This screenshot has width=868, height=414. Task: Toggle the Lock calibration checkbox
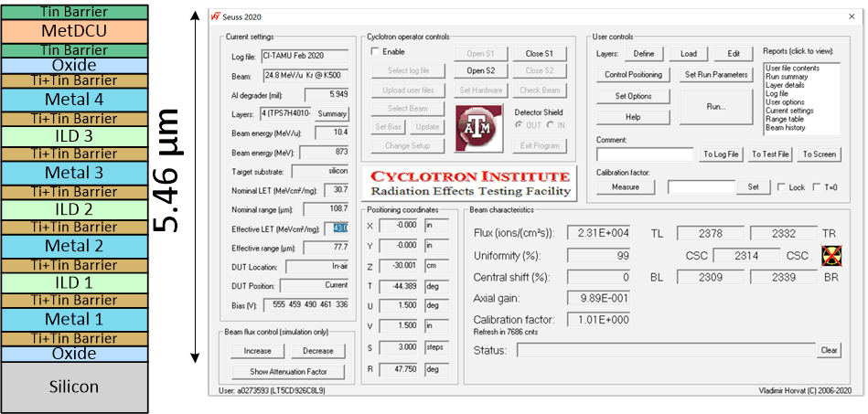(780, 186)
